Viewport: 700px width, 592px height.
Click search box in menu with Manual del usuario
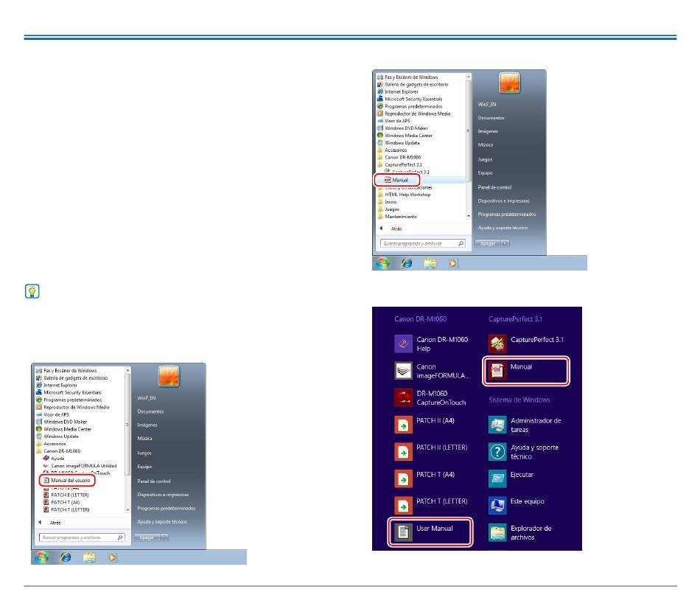[x=82, y=537]
